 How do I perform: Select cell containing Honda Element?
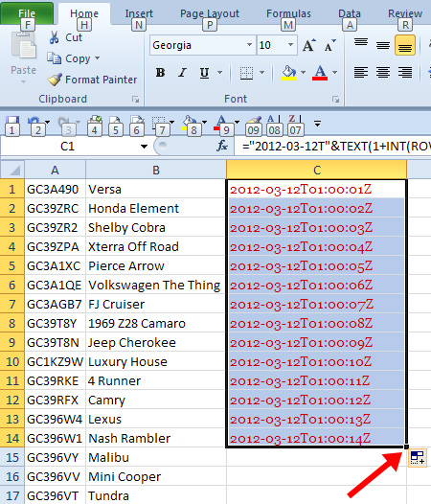[156, 209]
